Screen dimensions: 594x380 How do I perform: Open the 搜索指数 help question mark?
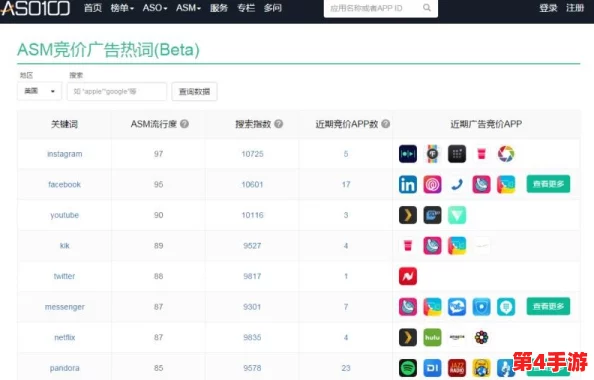(x=278, y=124)
